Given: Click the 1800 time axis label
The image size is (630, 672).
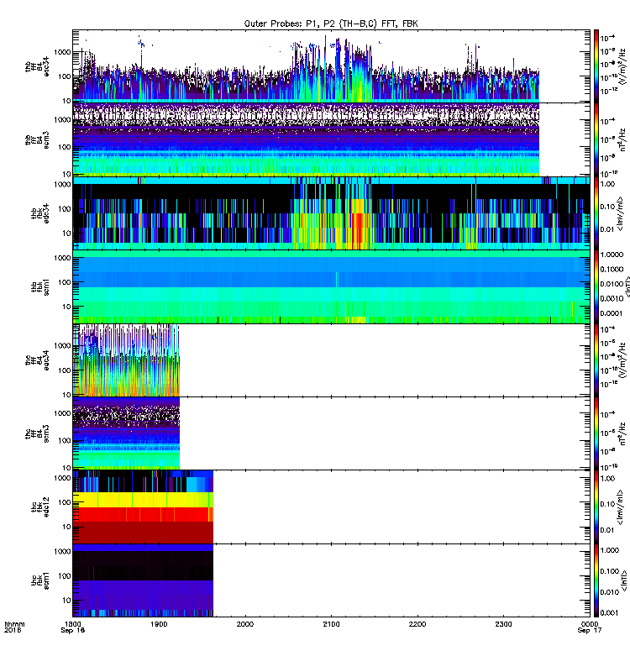Looking at the screenshot, I should (x=72, y=624).
